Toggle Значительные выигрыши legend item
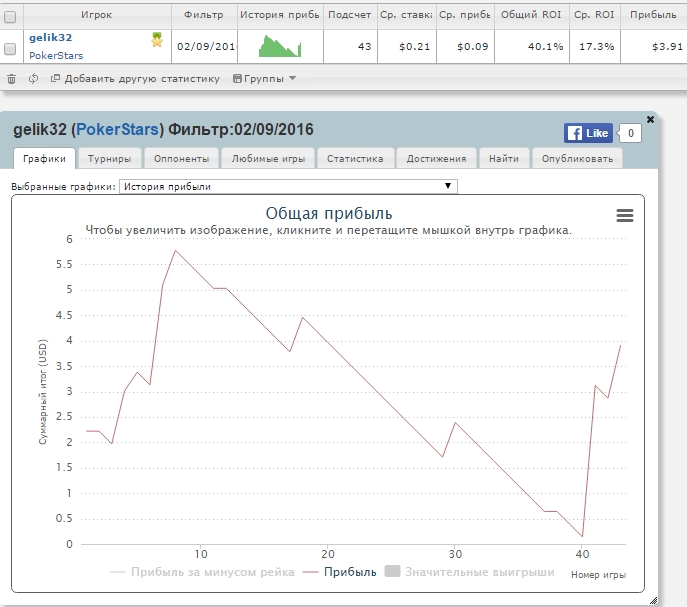Image resolution: width=687 pixels, height=607 pixels. (x=469, y=572)
